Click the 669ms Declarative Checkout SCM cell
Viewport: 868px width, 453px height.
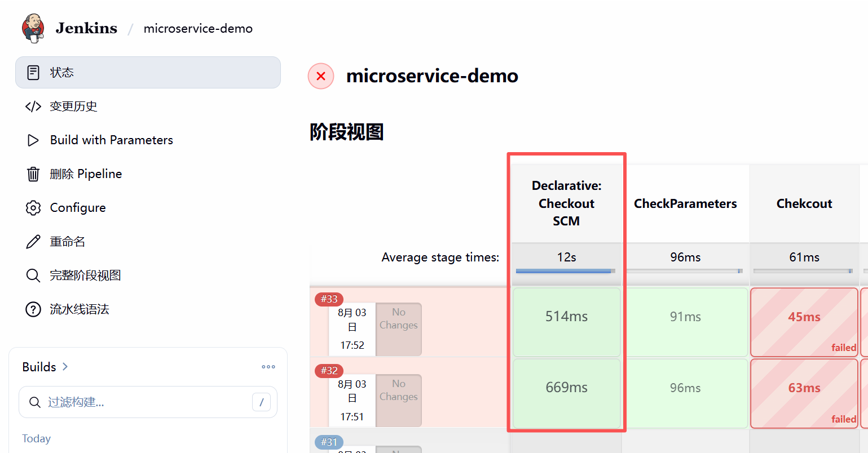(567, 393)
